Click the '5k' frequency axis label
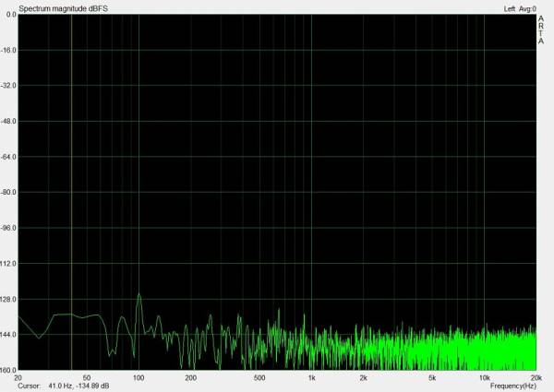 point(432,378)
